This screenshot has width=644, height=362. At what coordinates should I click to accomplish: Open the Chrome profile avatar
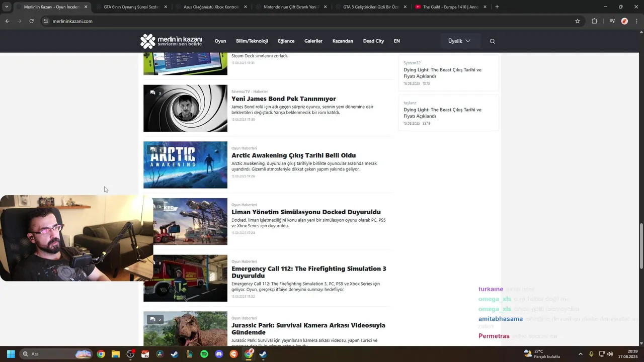[624, 21]
